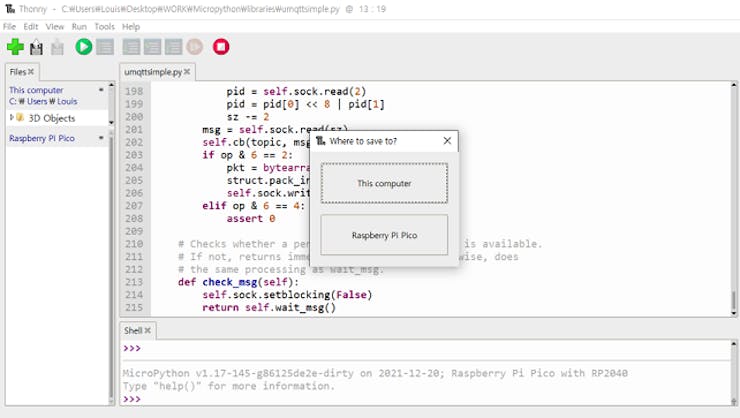
Task: Click 'sz -= 2' code line
Action: pos(248,117)
